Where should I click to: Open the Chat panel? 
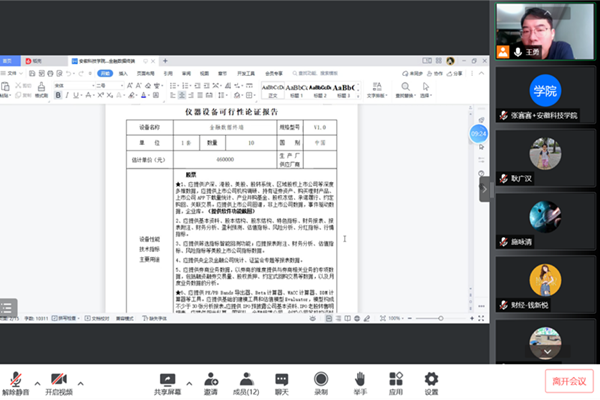tap(283, 380)
